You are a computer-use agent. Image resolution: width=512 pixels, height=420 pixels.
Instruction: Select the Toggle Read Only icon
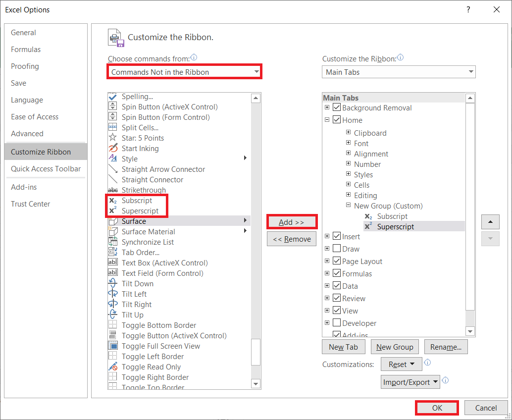coord(113,367)
